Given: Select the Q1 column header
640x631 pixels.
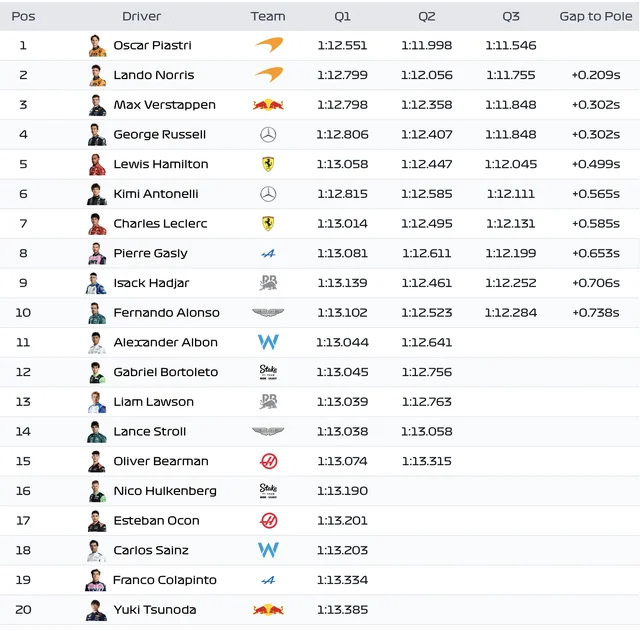Looking at the screenshot, I should tap(342, 16).
